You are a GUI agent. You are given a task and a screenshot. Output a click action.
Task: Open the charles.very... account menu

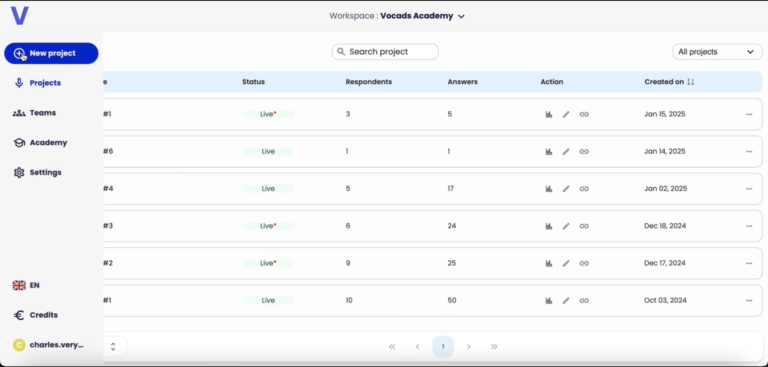[48, 345]
